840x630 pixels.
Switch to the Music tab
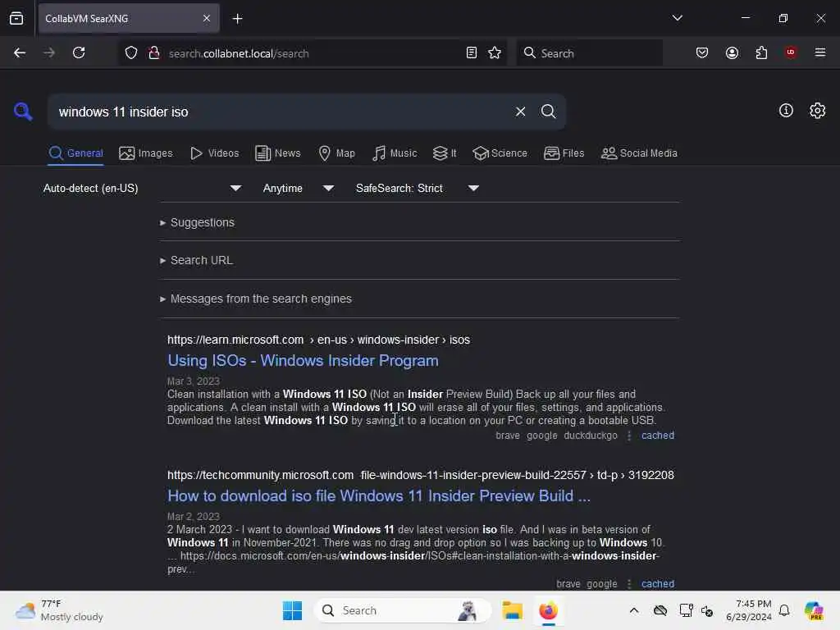coord(395,153)
